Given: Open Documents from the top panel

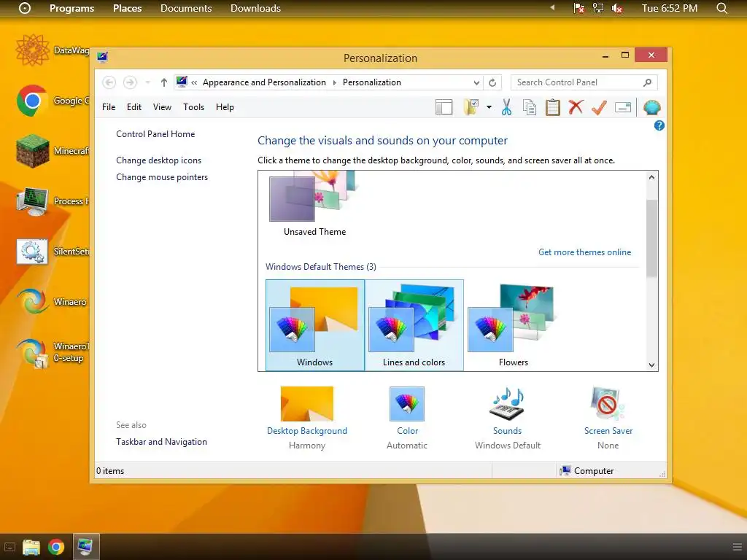Looking at the screenshot, I should [186, 8].
